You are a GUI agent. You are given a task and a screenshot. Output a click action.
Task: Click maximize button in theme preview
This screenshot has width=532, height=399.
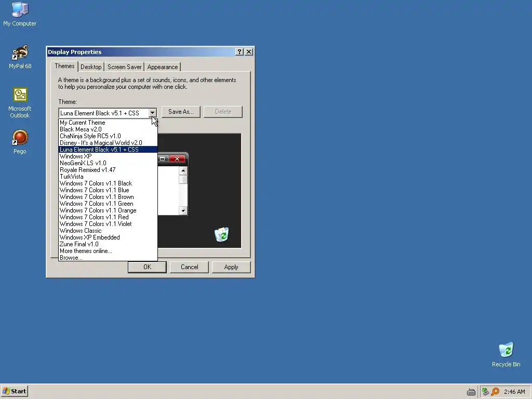coord(163,159)
